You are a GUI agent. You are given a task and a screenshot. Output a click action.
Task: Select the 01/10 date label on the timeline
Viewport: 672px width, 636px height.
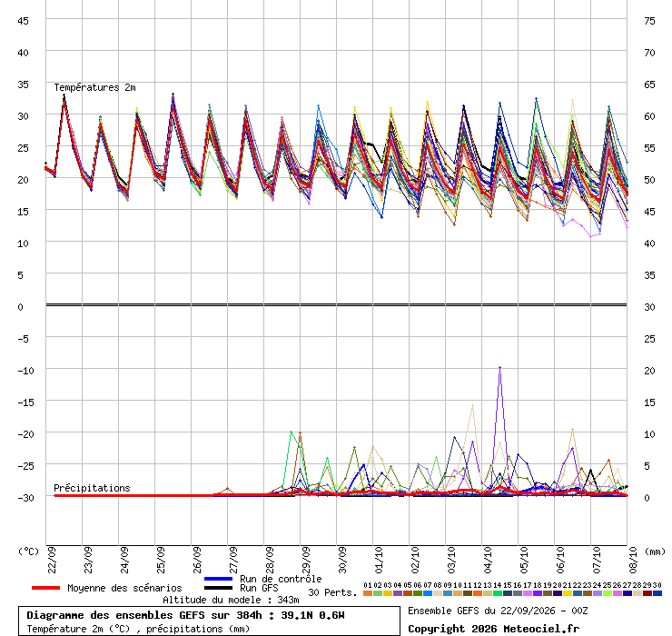379,560
